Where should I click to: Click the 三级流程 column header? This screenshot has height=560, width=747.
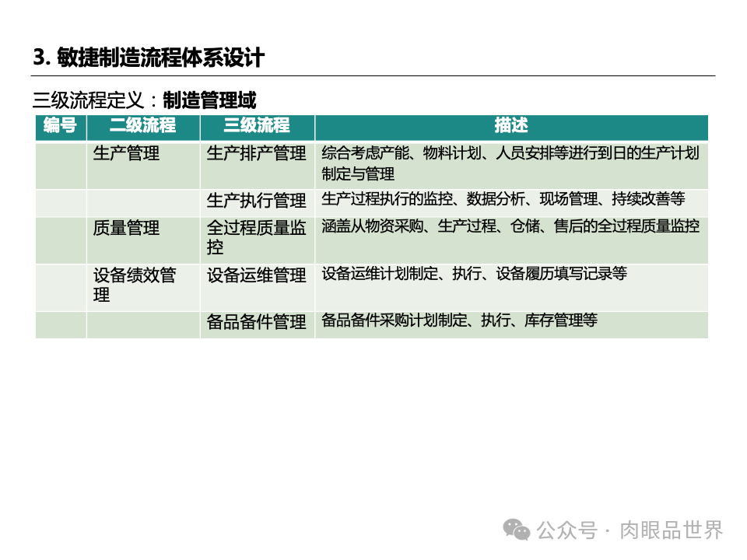click(x=258, y=126)
